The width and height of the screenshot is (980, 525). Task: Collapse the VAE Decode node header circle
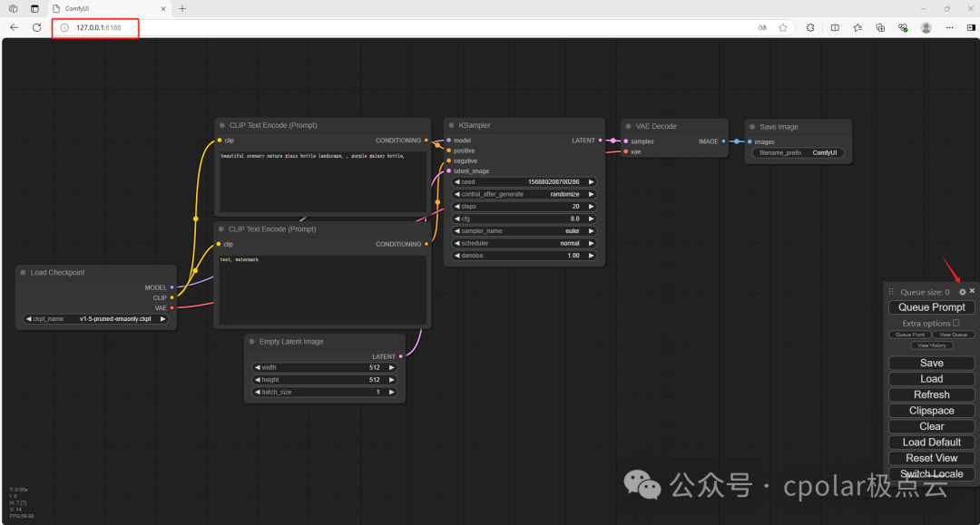[627, 126]
